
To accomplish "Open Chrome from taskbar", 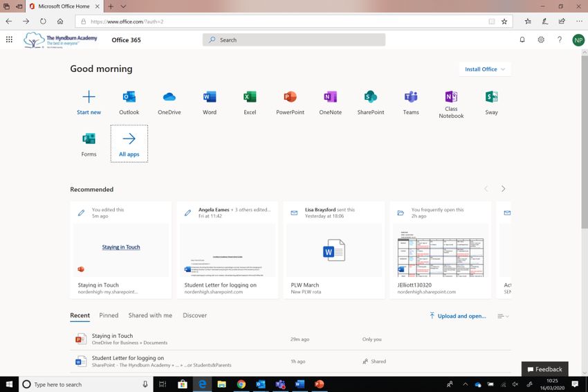I will [x=241, y=384].
